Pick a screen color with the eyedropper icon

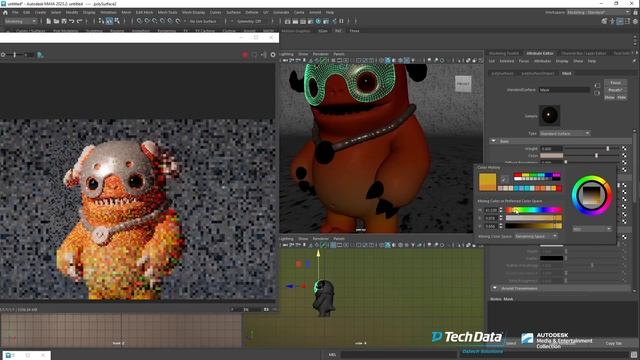click(x=504, y=179)
